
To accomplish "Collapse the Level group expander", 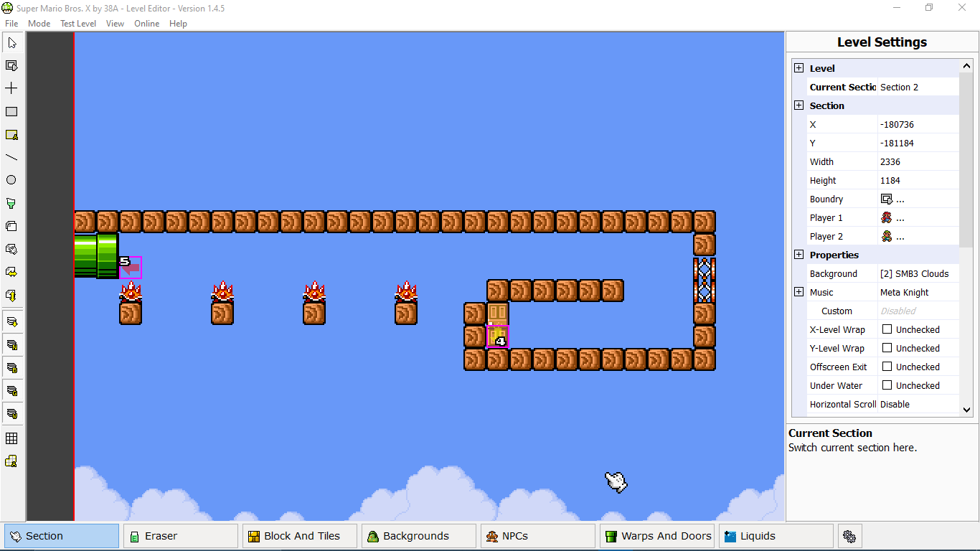I will coord(798,68).
